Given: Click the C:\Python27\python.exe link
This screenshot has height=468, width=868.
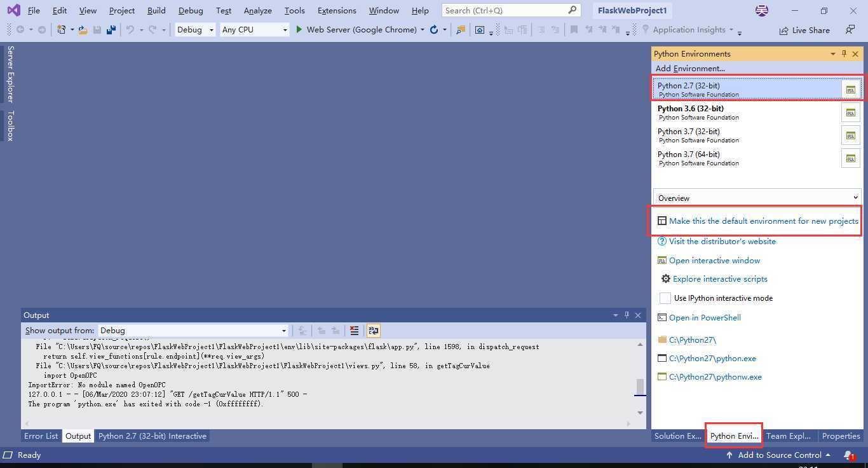Looking at the screenshot, I should coord(712,358).
